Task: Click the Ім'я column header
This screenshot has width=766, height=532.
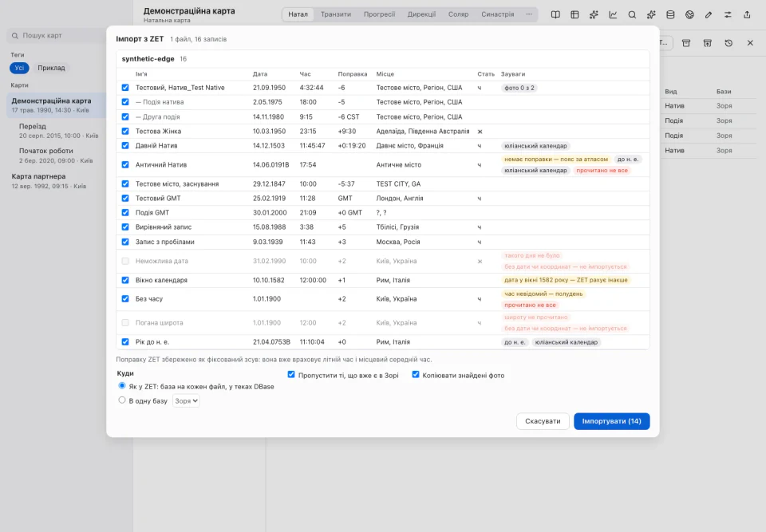Action: point(141,73)
